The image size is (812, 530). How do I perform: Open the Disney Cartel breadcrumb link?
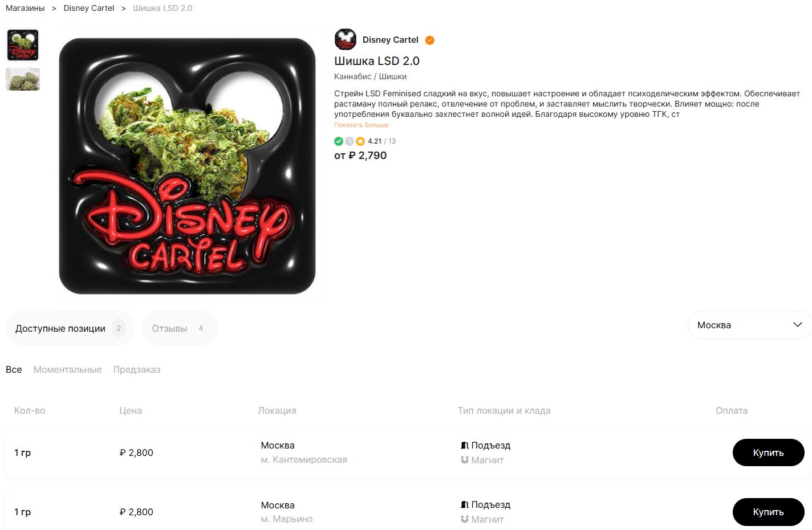(89, 8)
